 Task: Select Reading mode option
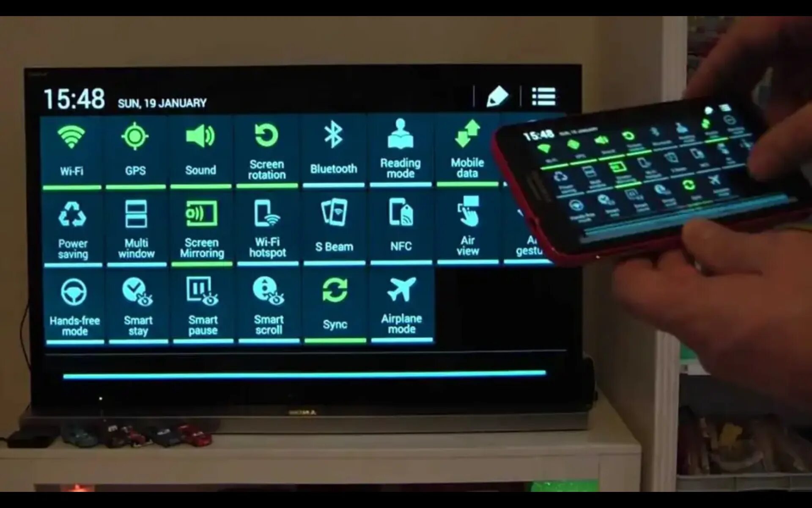coord(400,149)
